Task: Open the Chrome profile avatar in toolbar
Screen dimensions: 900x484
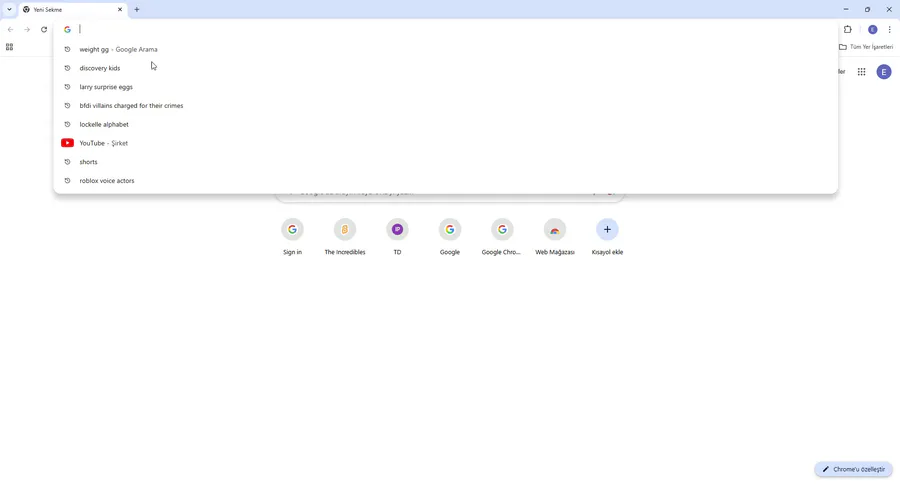Action: [x=872, y=29]
